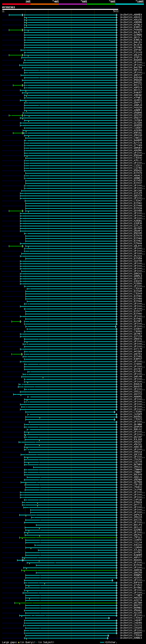
Task: Select hit label UniRef100_B4G7B4
Action: [131, 67]
